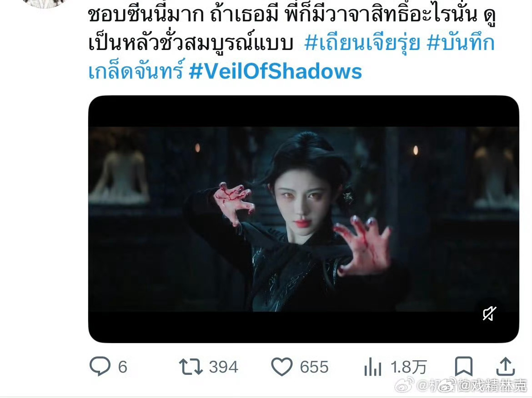
Task: Click the 1.8万 view count
Action: pos(408,367)
